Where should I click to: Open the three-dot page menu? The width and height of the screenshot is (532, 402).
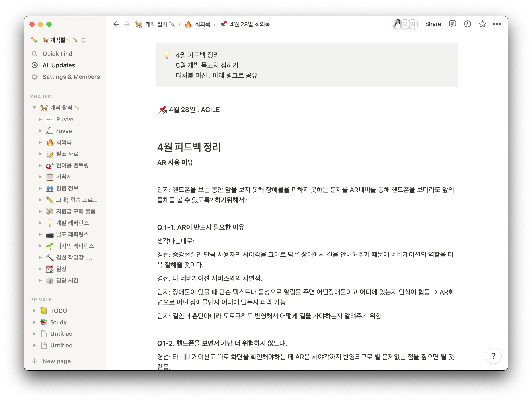[x=497, y=24]
